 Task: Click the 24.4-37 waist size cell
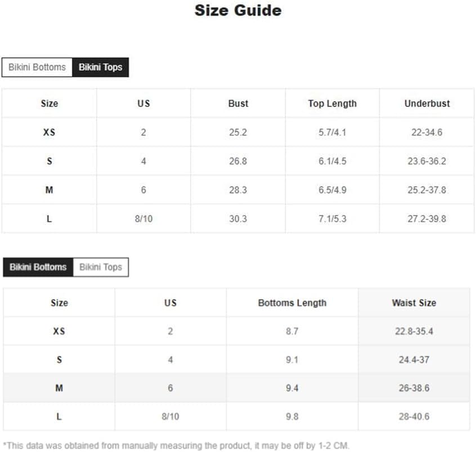(414, 360)
